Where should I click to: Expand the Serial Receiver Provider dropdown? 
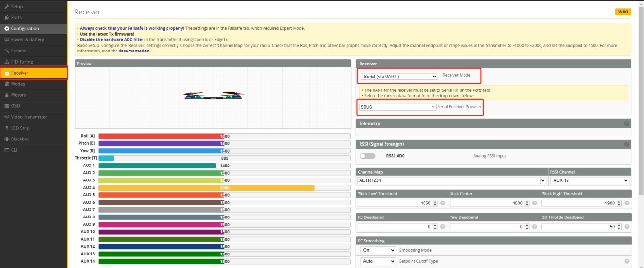tap(398, 107)
